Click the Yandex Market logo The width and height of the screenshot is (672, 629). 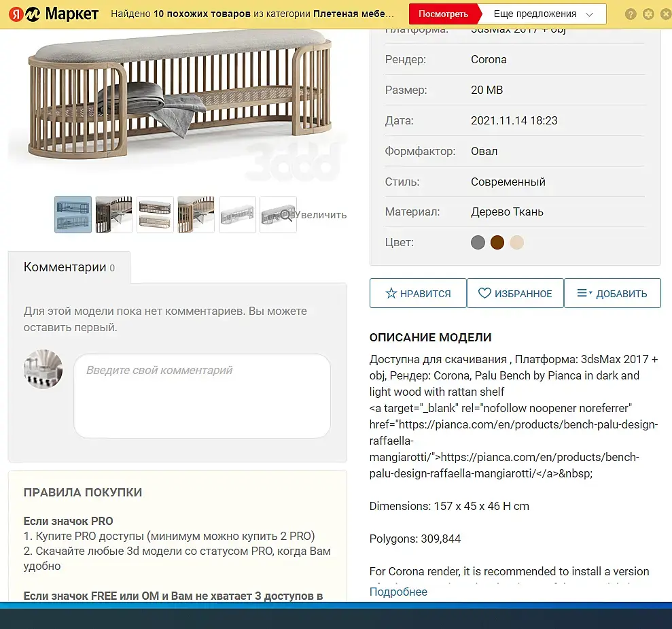(x=54, y=14)
